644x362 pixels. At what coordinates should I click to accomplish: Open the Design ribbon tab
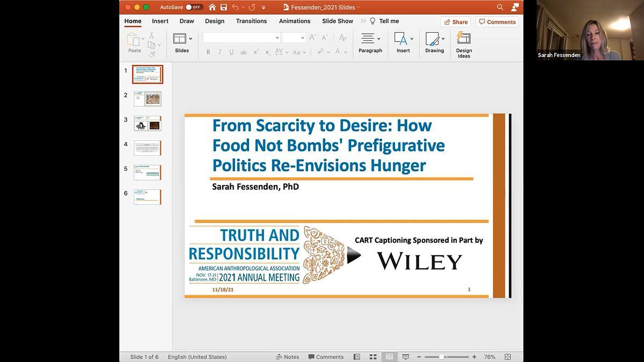[215, 21]
